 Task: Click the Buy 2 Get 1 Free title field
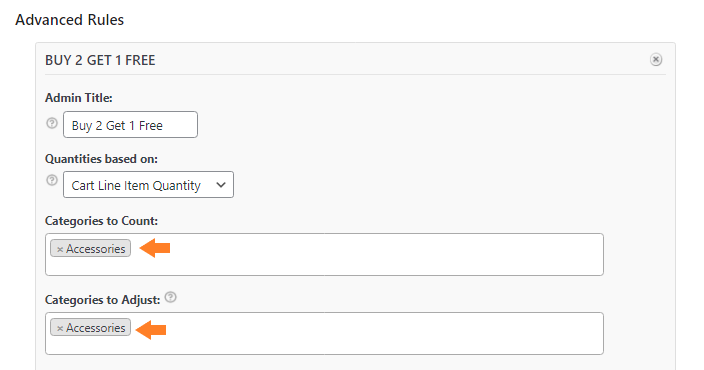pos(130,125)
